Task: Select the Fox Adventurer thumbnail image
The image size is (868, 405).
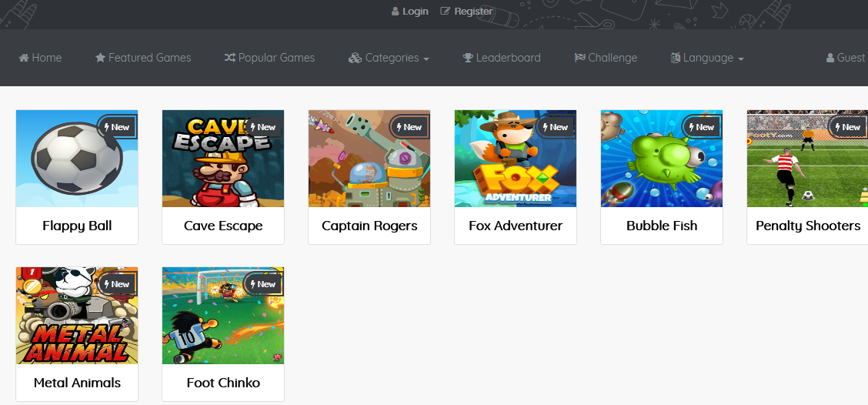Action: 516,159
